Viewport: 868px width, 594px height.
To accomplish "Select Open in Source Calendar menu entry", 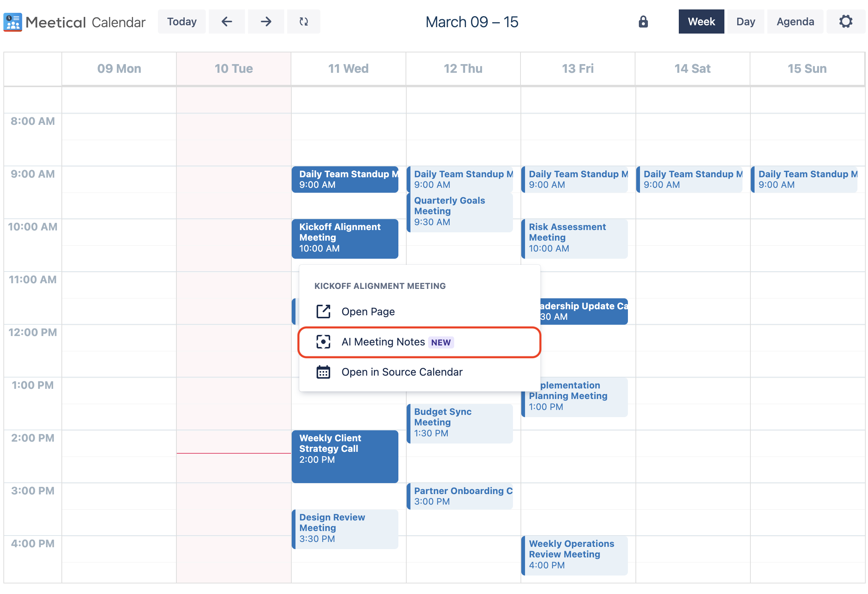I will (402, 372).
